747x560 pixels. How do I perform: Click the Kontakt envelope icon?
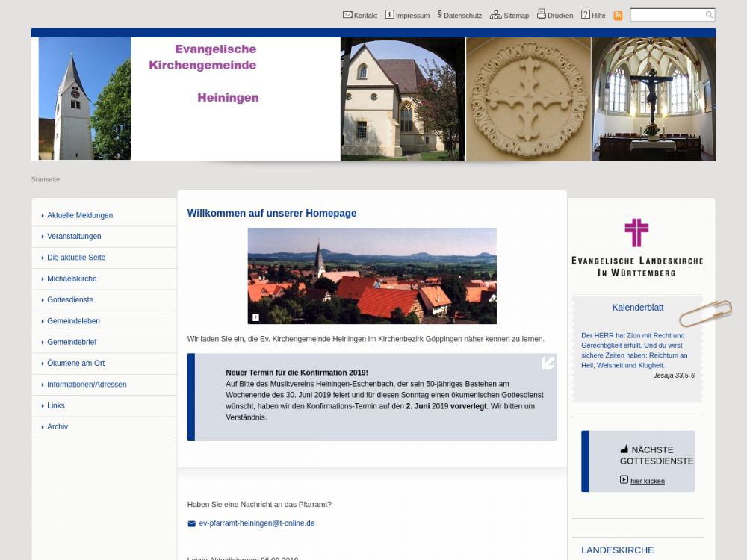pos(347,15)
